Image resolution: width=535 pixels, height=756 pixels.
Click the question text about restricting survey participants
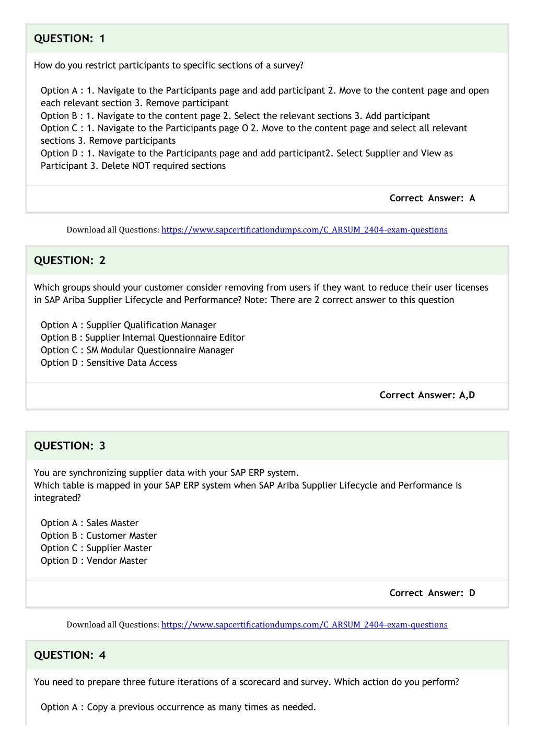point(169,65)
